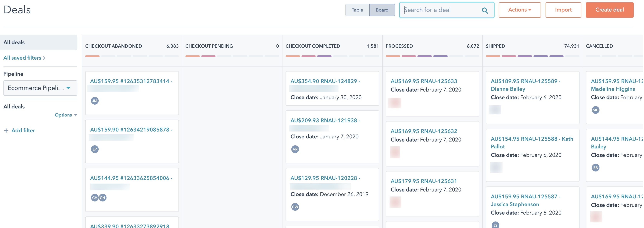This screenshot has width=644, height=228.
Task: Open deal AU$179.95 RNAU-125631
Action: [424, 181]
